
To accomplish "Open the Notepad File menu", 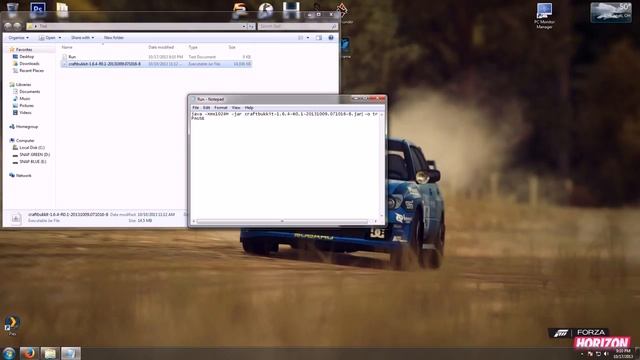I will tap(196, 108).
